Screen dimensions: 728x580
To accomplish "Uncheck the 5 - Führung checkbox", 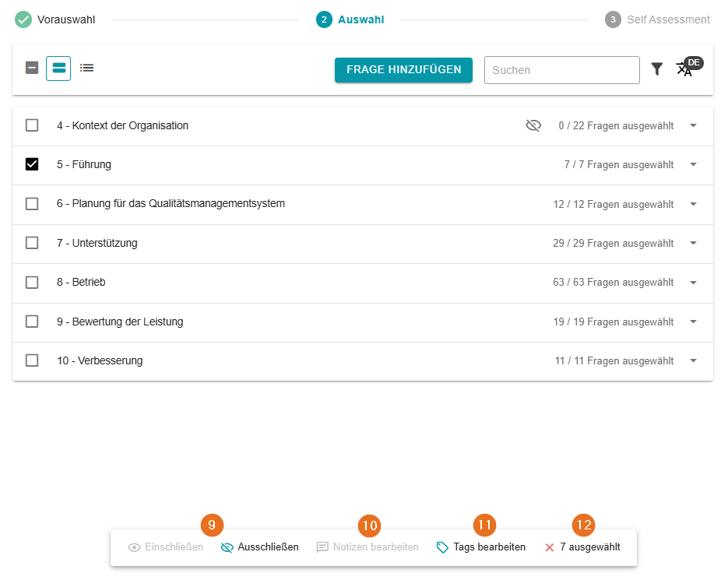I will (32, 164).
